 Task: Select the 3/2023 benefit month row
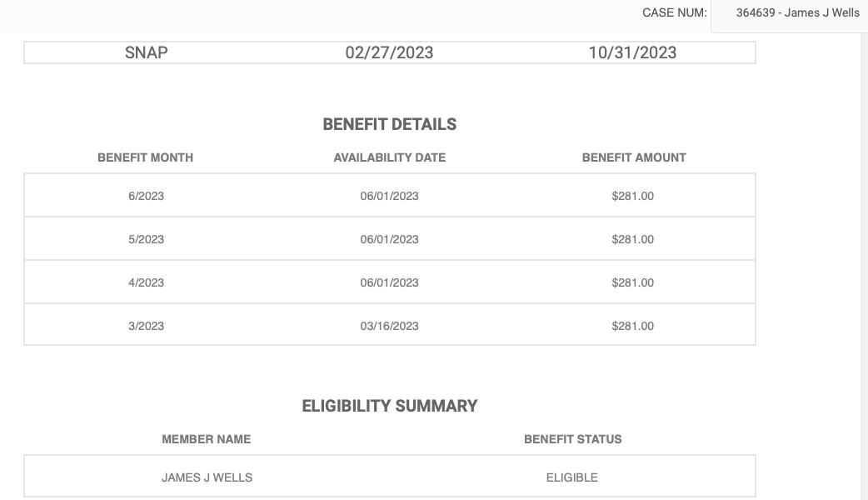pos(390,325)
